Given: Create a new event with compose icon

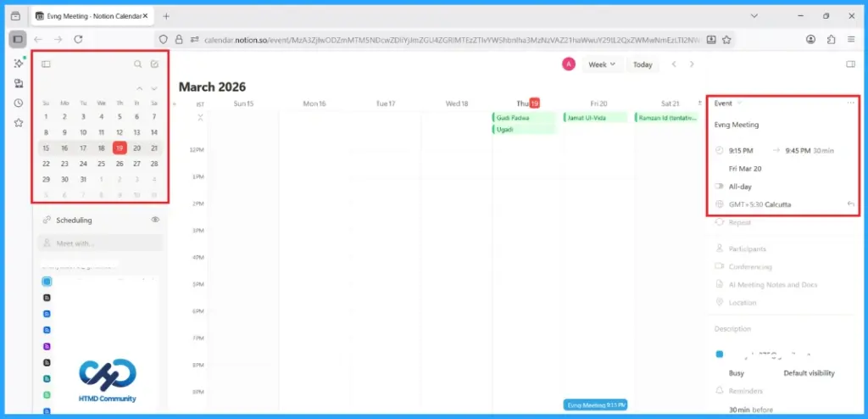Looking at the screenshot, I should [x=154, y=64].
